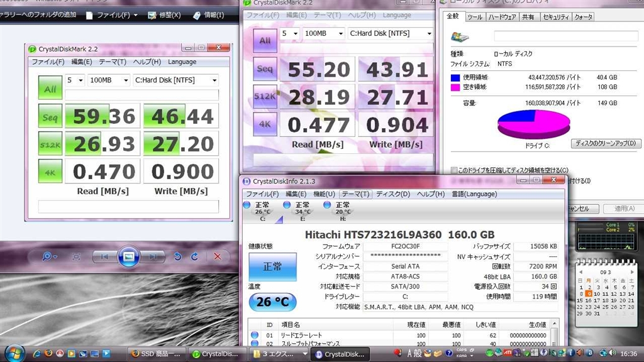The width and height of the screenshot is (644, 362).
Task: Run the green 512K benchmark test
Action: 50,143
